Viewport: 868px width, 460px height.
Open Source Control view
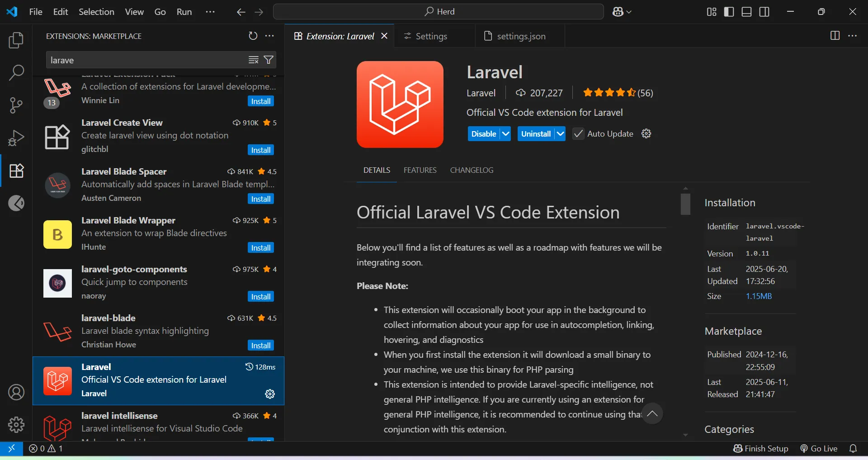click(x=16, y=105)
